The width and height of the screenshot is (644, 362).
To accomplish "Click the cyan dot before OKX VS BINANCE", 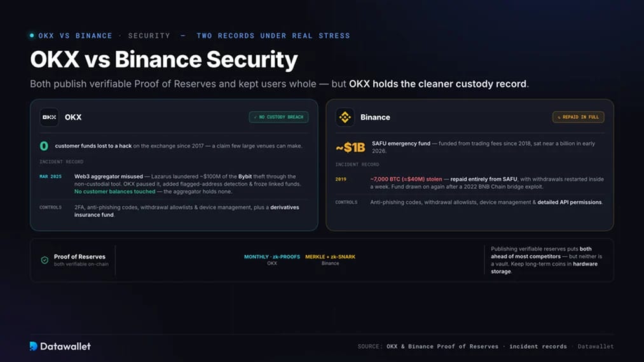I will 32,36.
